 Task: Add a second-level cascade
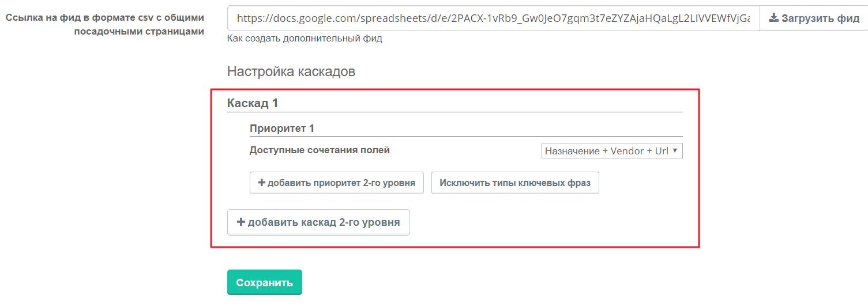tap(318, 222)
